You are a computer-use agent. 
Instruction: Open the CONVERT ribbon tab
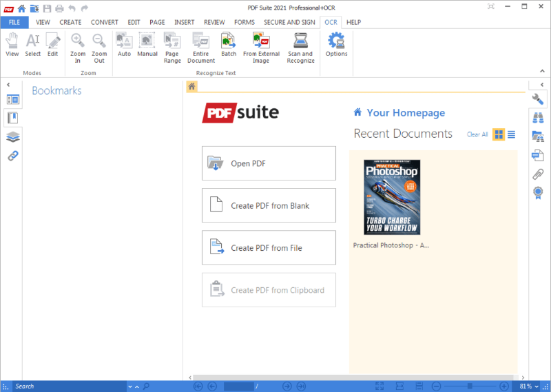click(104, 22)
